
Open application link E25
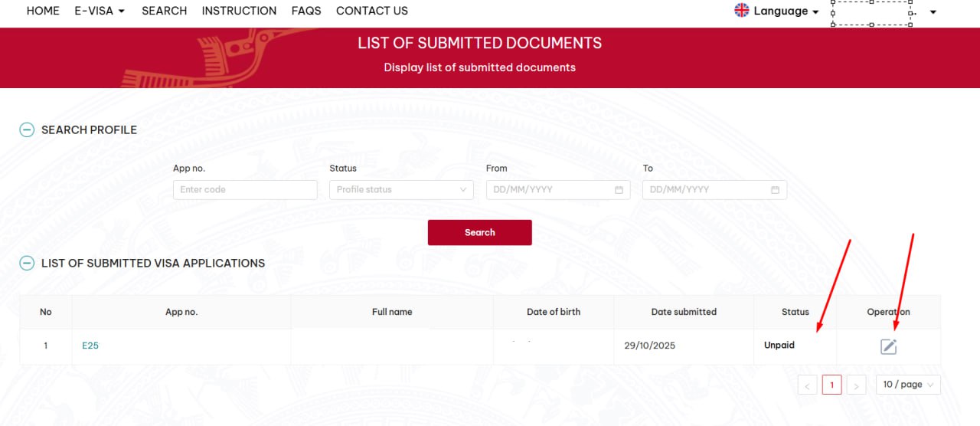90,346
